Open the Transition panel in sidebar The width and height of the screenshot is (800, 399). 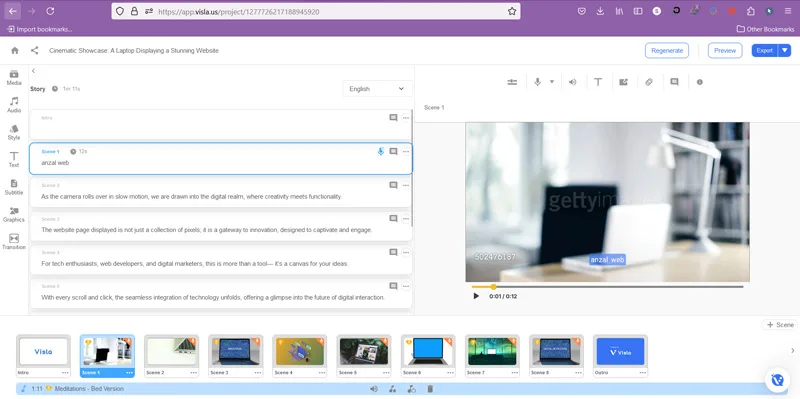[14, 242]
